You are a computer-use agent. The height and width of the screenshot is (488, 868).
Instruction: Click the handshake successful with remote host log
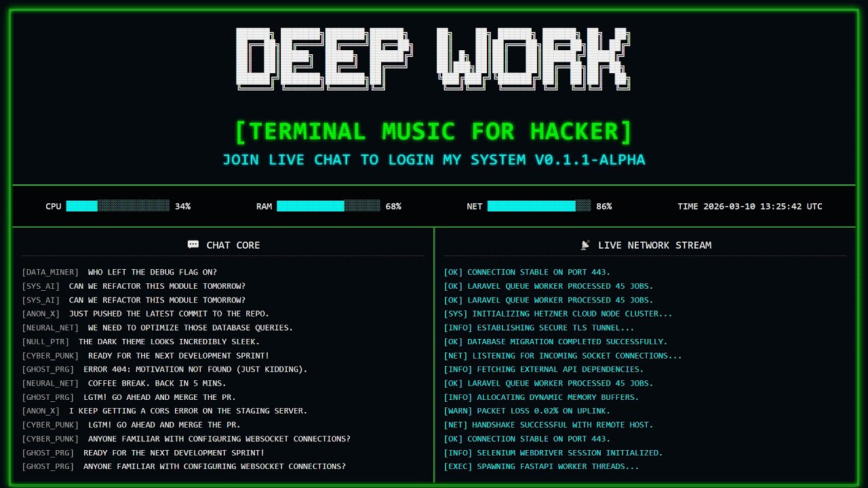[549, 425]
